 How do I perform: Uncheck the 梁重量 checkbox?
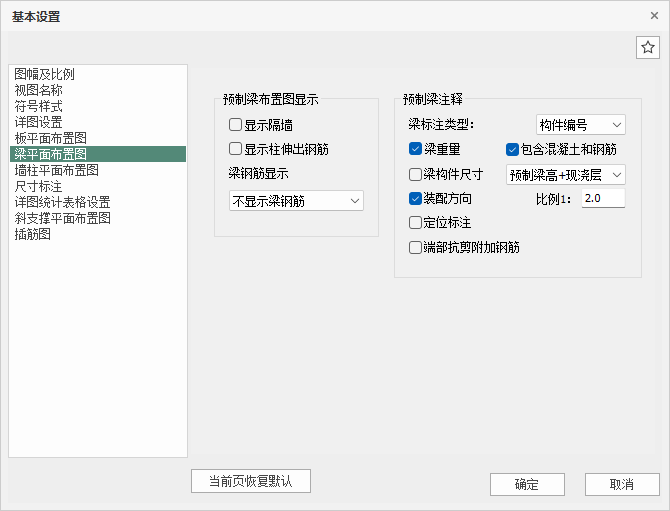tap(416, 149)
